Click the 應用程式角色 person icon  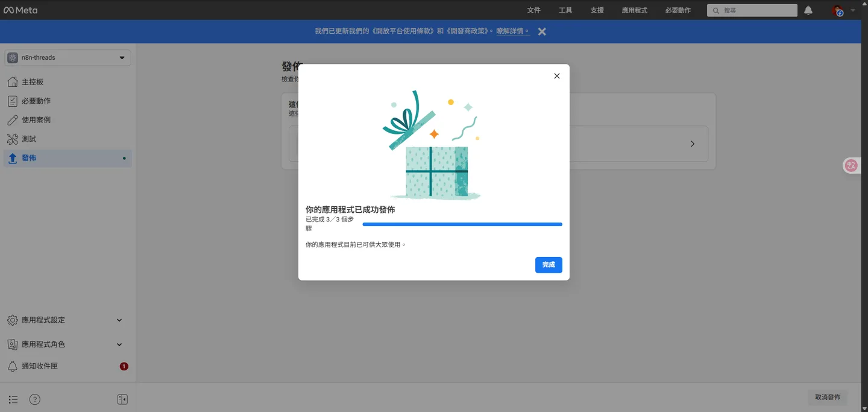(x=13, y=344)
